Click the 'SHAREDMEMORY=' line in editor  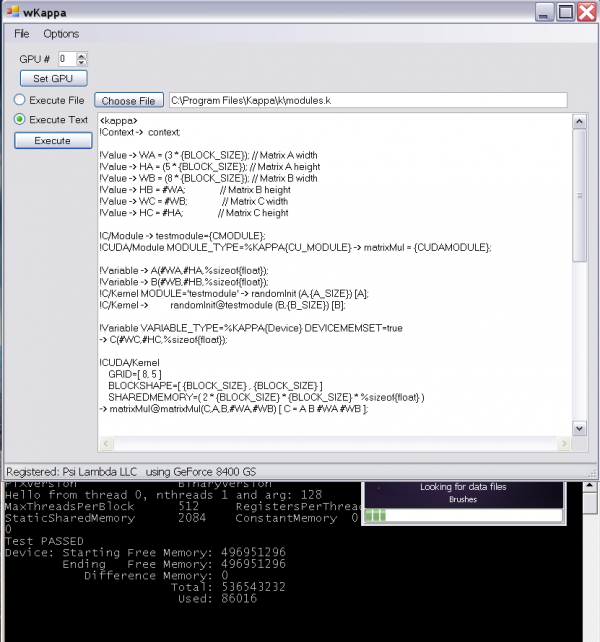266,397
